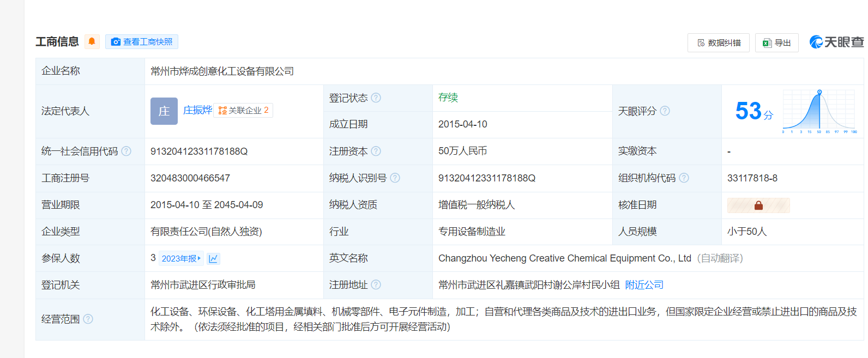Open 查看工商快照 snapshot button

(142, 42)
